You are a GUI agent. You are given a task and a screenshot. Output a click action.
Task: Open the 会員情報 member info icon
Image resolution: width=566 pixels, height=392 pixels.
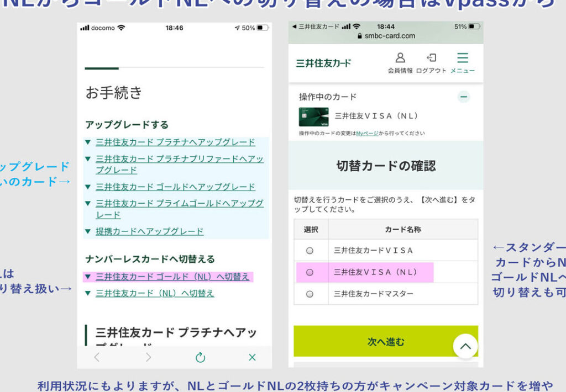pyautogui.click(x=400, y=59)
